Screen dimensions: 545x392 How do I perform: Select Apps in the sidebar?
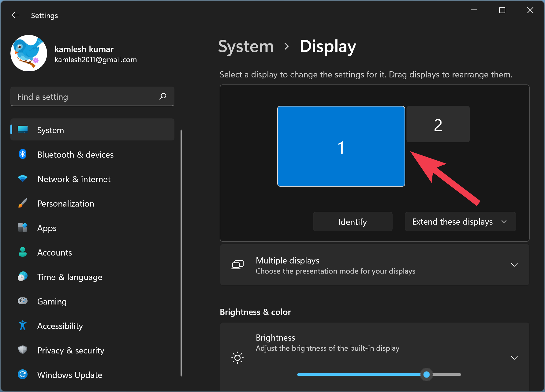(92, 228)
